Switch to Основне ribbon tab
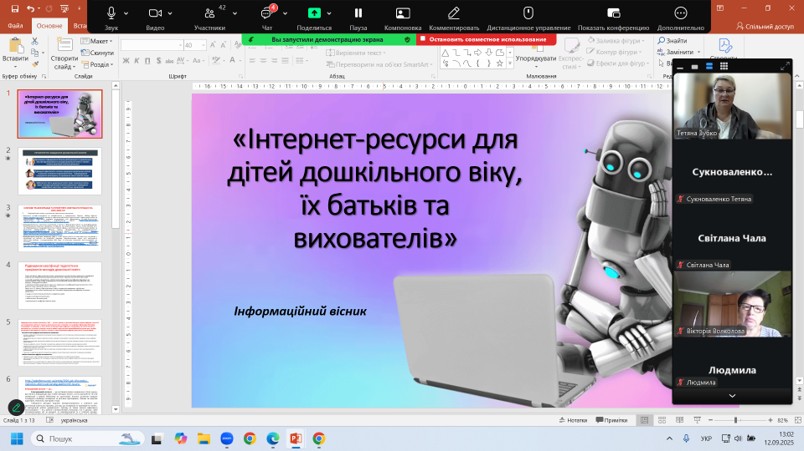The image size is (804, 451). (x=49, y=25)
